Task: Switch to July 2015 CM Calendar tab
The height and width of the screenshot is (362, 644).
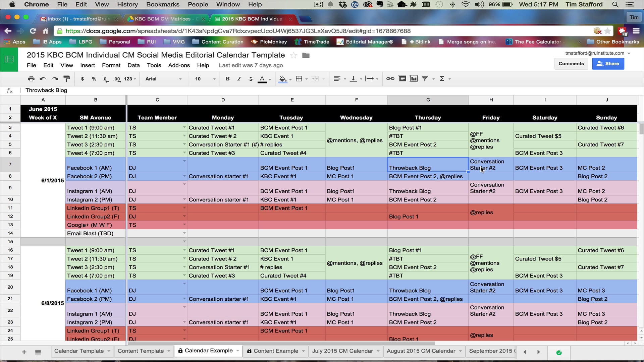Action: [x=342, y=351]
